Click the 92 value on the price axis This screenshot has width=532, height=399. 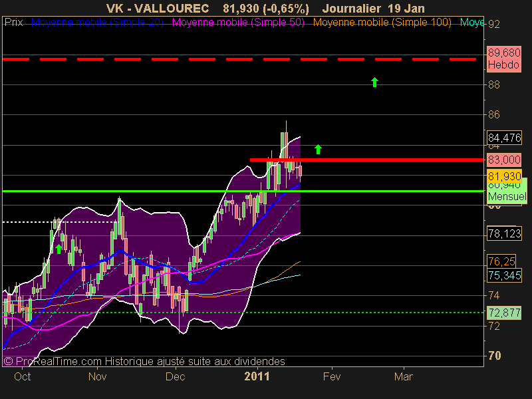click(x=494, y=25)
